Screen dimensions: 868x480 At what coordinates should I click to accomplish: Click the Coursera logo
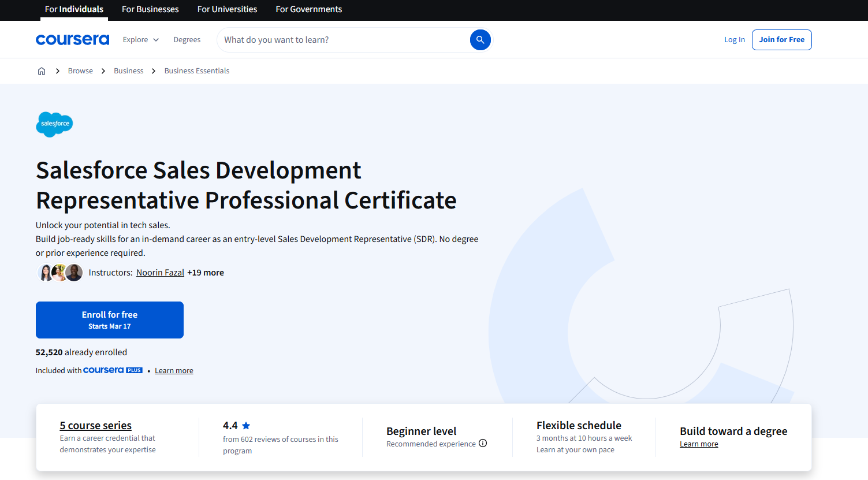72,39
